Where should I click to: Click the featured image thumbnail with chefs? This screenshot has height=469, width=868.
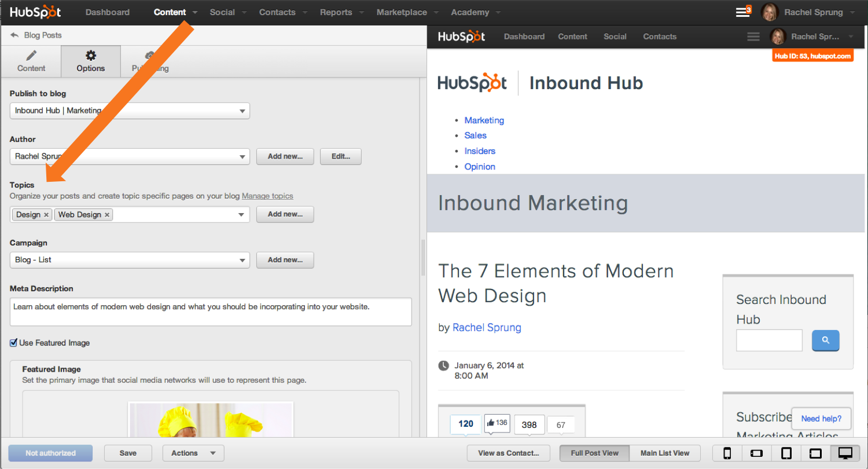point(211,420)
